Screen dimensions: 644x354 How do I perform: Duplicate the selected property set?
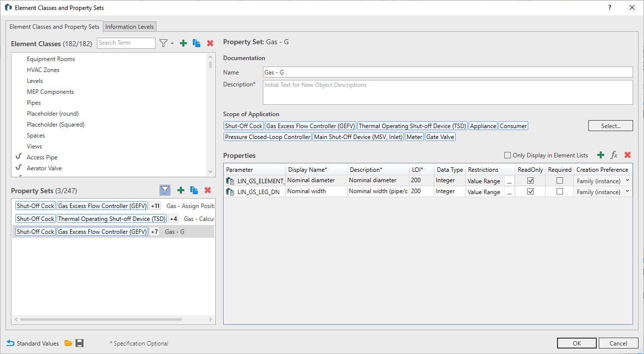(x=194, y=190)
